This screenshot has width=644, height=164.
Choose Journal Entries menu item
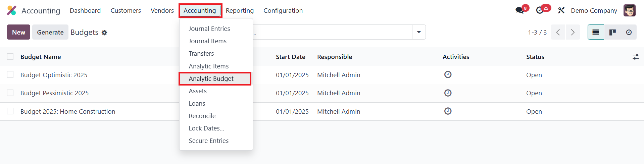point(209,29)
